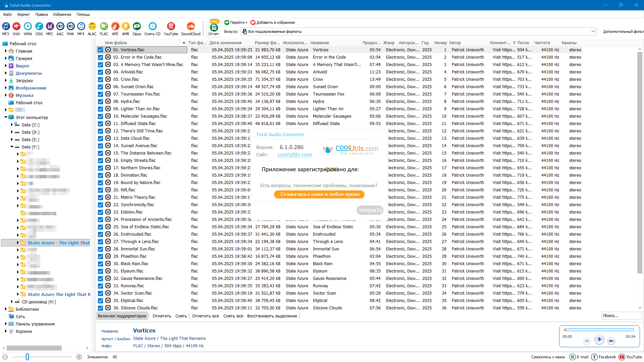Screen dimensions: 644x362
Task: Open the coolutils.com link
Action: 294,155
